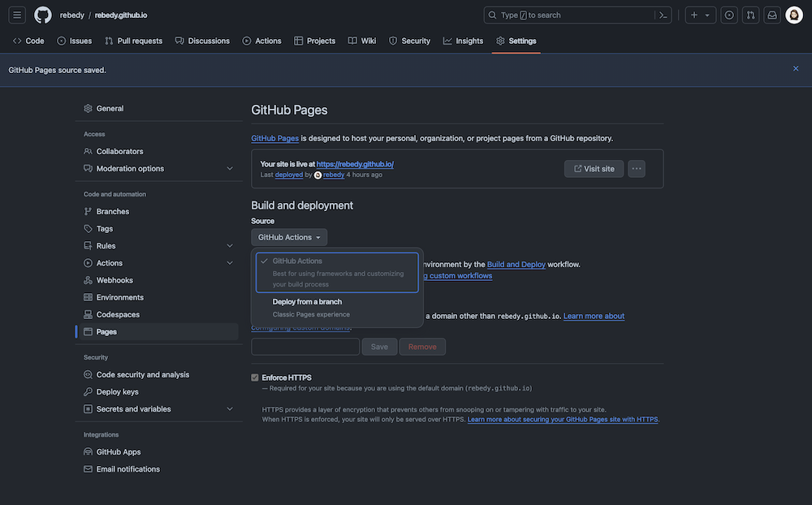Image resolution: width=812 pixels, height=505 pixels.
Task: Click the Collaborators people icon
Action: coord(88,151)
